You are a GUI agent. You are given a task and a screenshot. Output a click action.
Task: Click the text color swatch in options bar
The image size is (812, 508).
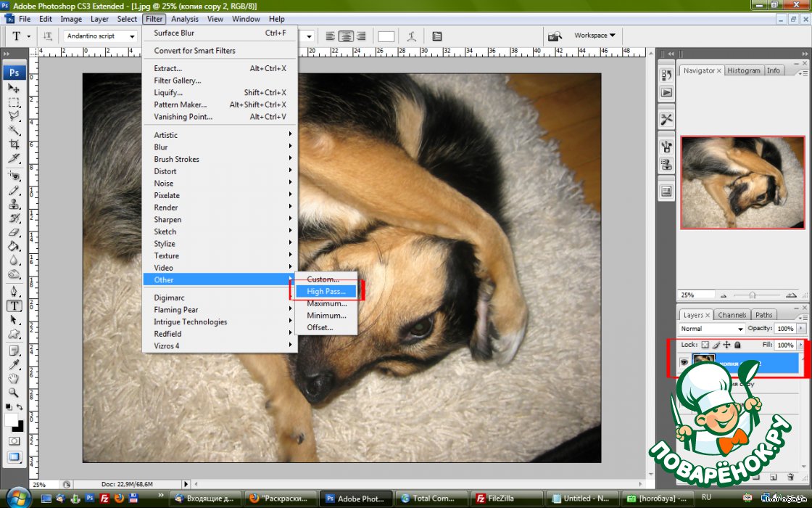click(x=386, y=36)
